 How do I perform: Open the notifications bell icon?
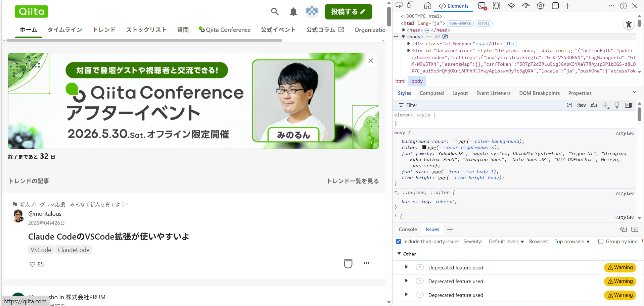click(x=293, y=12)
